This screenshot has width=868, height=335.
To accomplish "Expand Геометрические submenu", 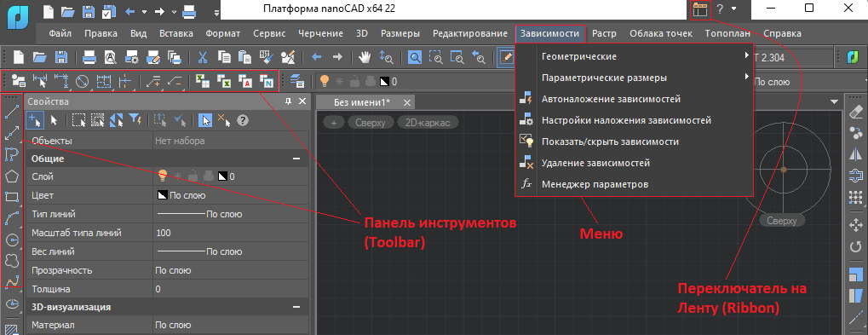I will click(635, 56).
